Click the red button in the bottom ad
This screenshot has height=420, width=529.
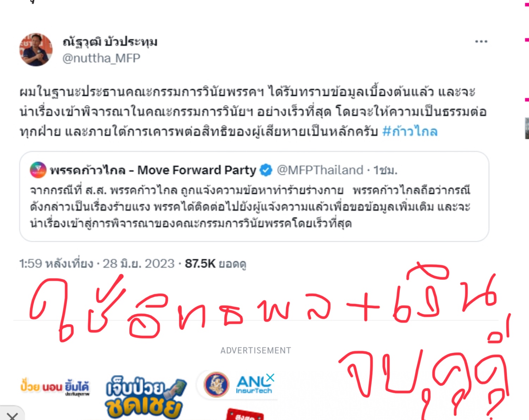(x=245, y=415)
